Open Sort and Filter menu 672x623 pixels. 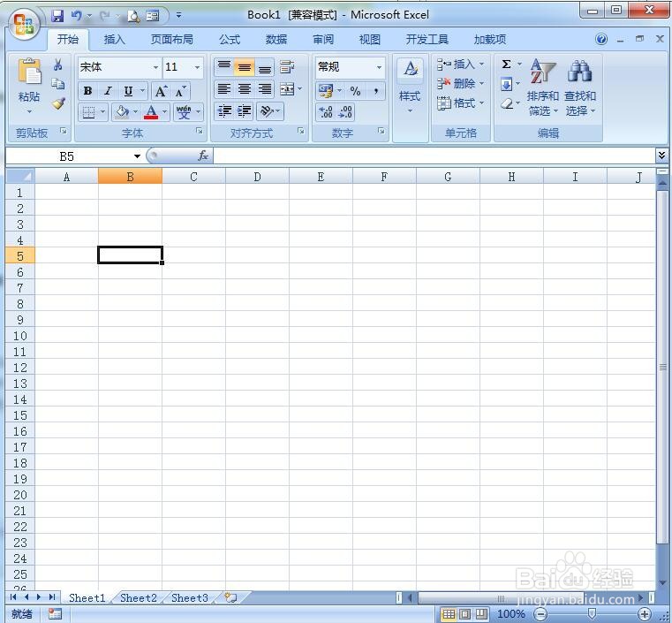point(542,87)
